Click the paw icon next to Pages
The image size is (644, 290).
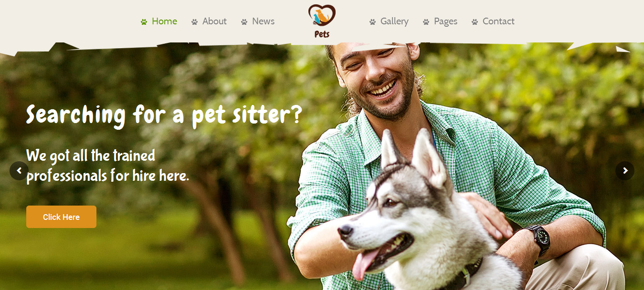click(x=426, y=22)
